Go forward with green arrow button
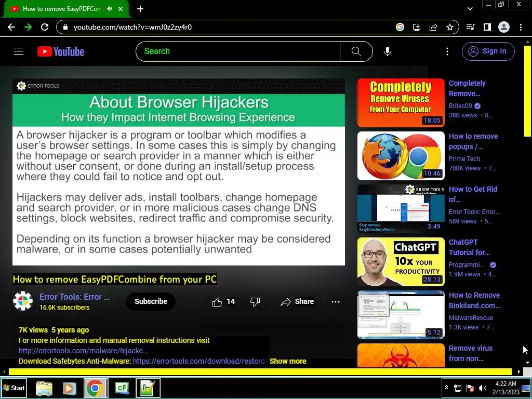Screen dimensions: 532x399 28,27
